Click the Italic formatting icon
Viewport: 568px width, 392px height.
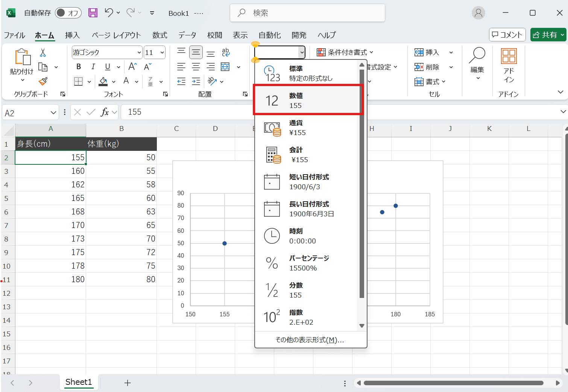pyautogui.click(x=93, y=67)
